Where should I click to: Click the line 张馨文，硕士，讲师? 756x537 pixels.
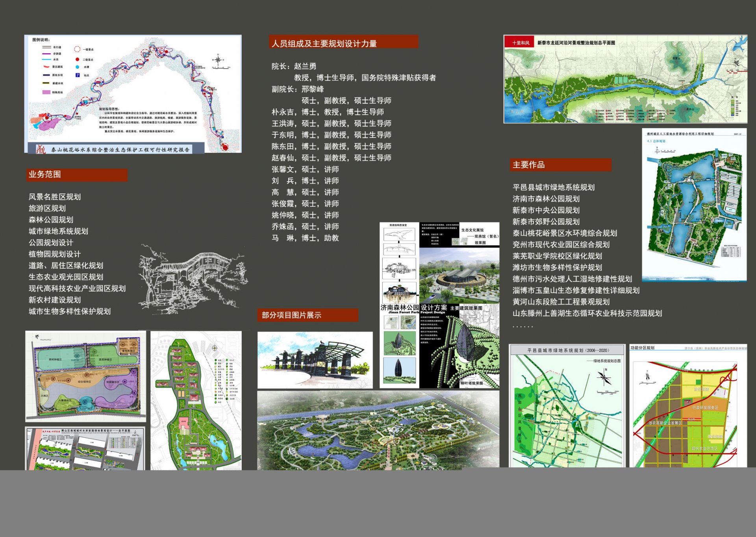305,169
